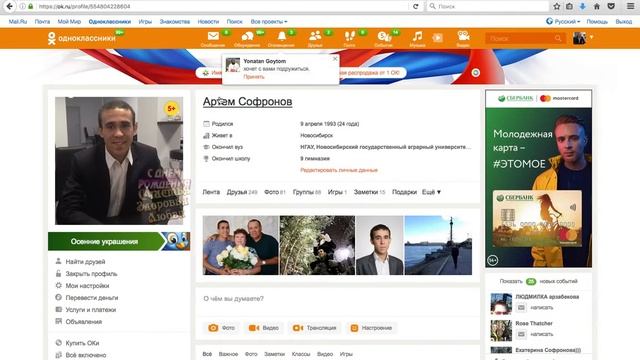Write message to Rose Thatcher
The image size is (640, 360).
pyautogui.click(x=541, y=334)
